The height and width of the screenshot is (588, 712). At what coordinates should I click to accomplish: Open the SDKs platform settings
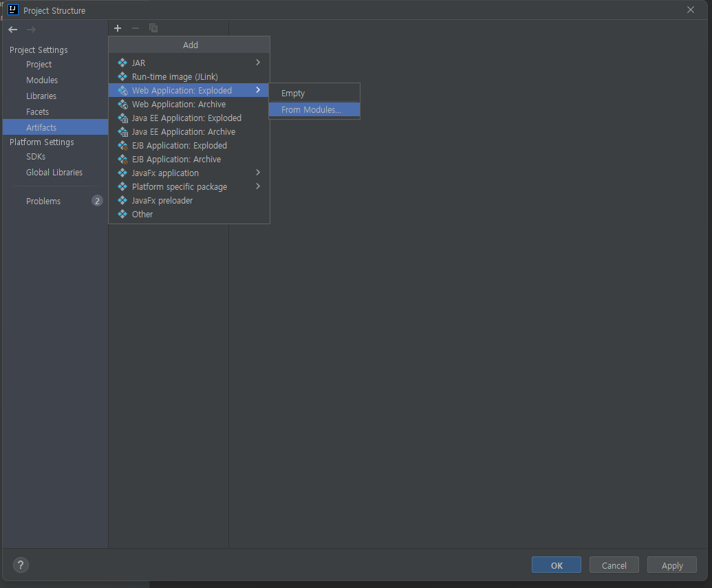[55, 157]
